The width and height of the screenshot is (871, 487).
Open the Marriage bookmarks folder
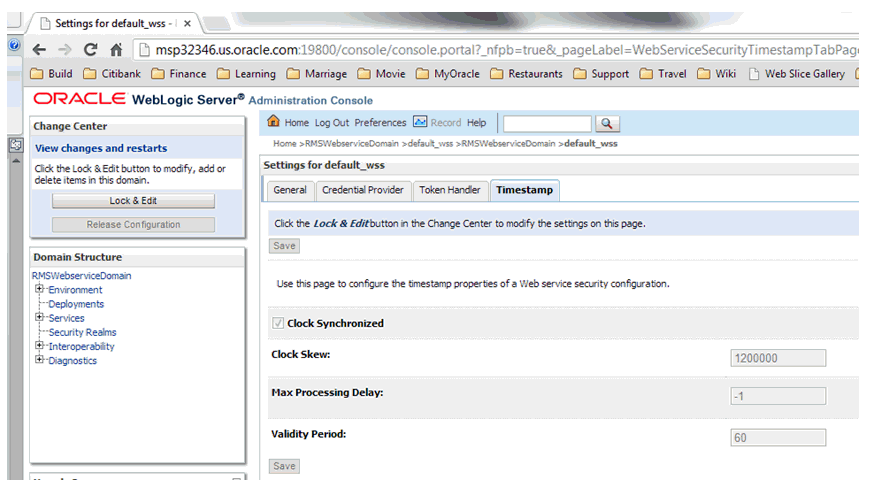[317, 74]
